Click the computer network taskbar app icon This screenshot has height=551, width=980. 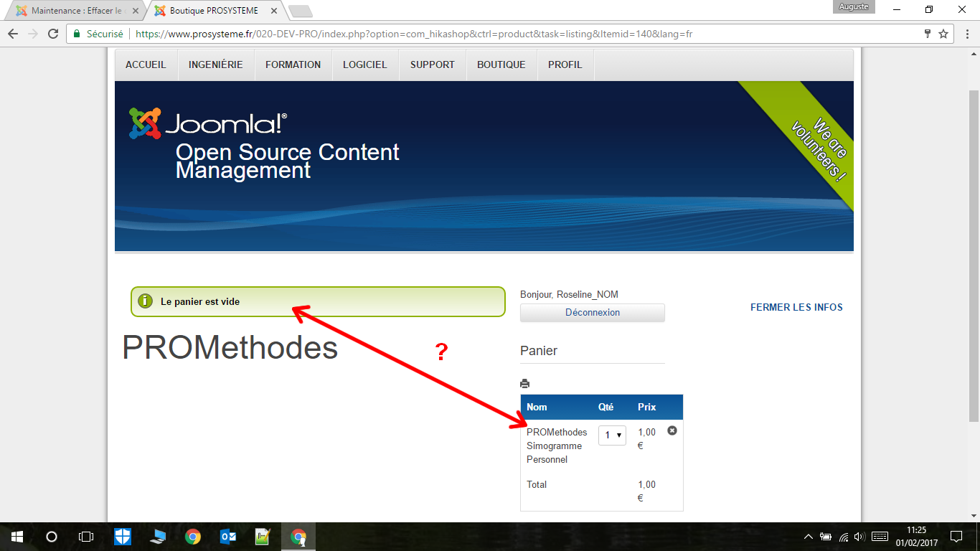(158, 537)
